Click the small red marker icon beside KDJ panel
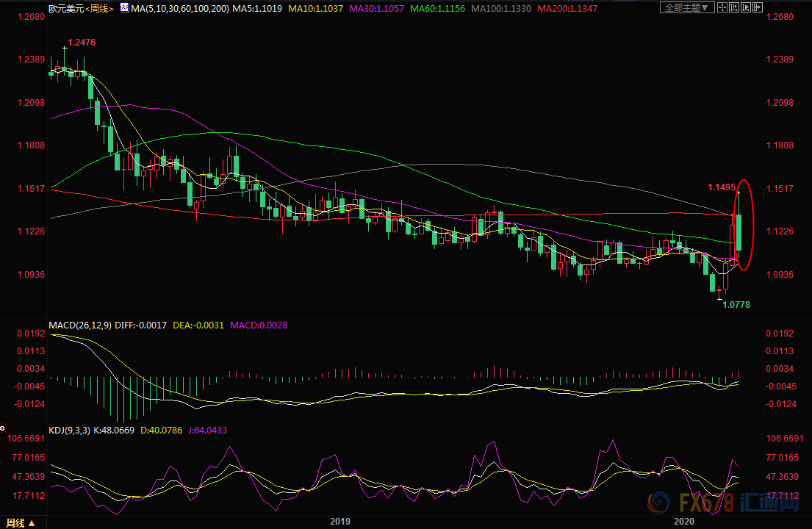The height and width of the screenshot is (529, 812). pyautogui.click(x=3, y=428)
